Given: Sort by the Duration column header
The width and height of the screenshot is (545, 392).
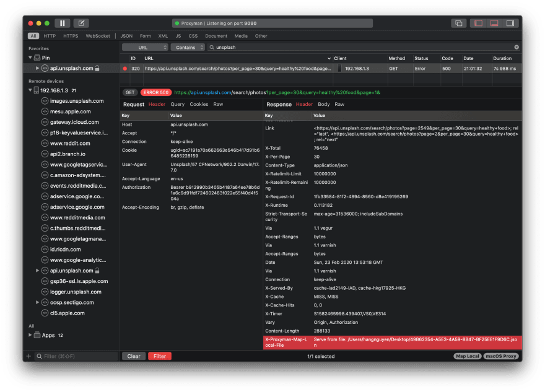Looking at the screenshot, I should click(502, 58).
